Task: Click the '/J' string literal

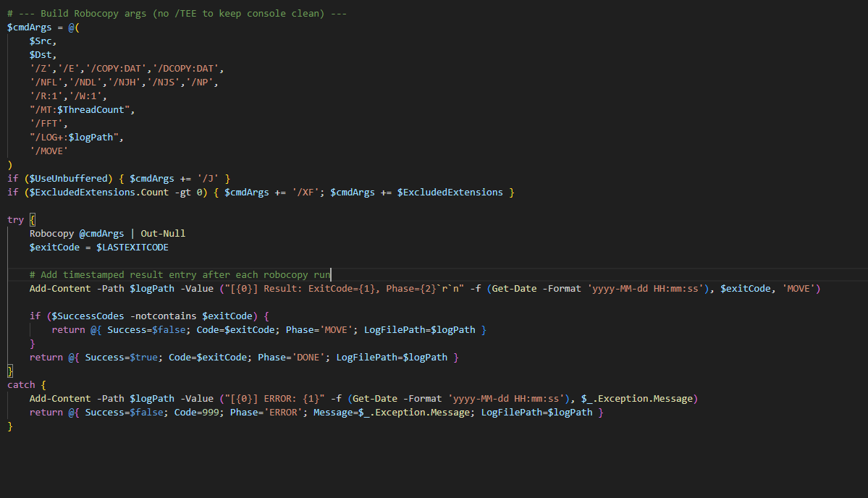Action: (208, 179)
